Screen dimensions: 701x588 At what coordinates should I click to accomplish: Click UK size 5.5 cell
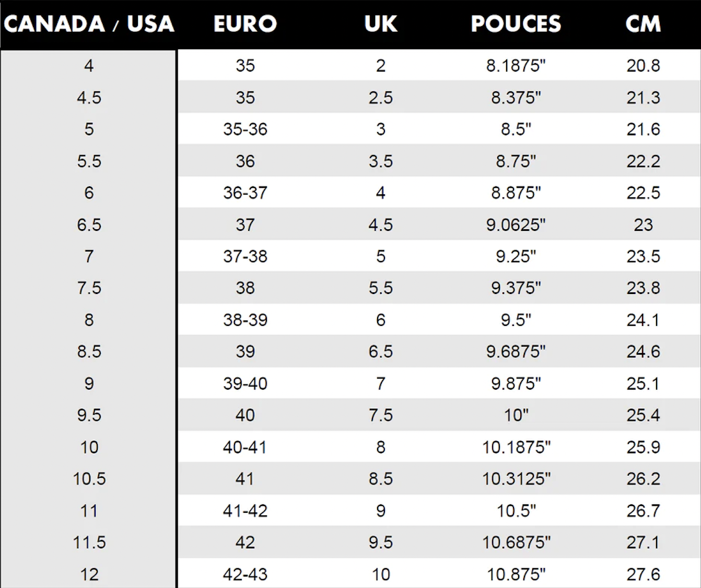click(x=381, y=288)
